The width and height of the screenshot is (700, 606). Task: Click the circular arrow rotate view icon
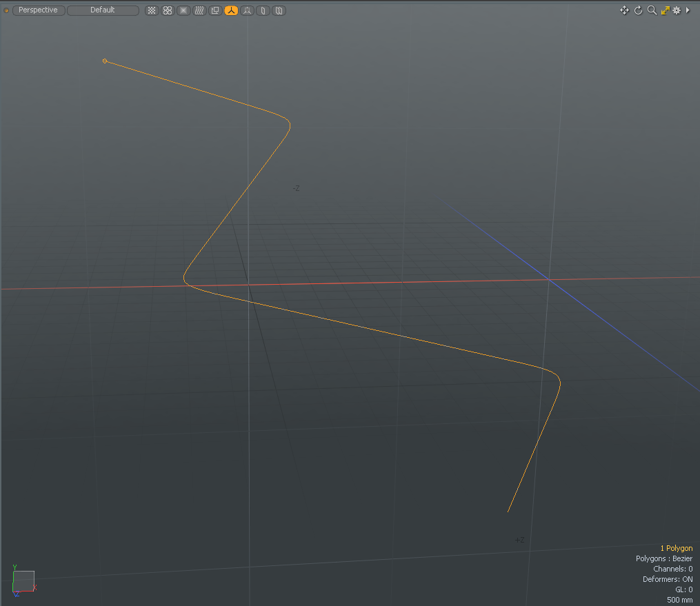[638, 10]
